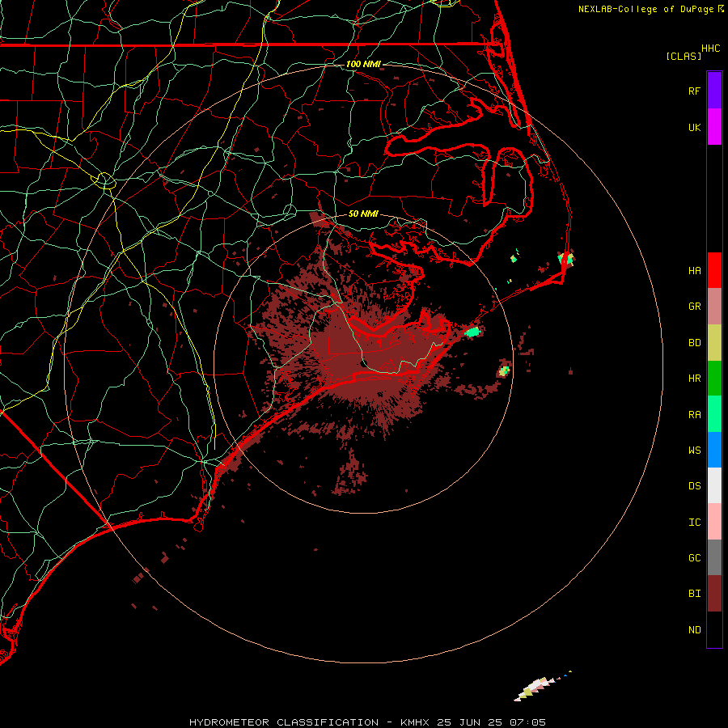Click the BD legend label
This screenshot has height=728, width=728.
(x=694, y=343)
